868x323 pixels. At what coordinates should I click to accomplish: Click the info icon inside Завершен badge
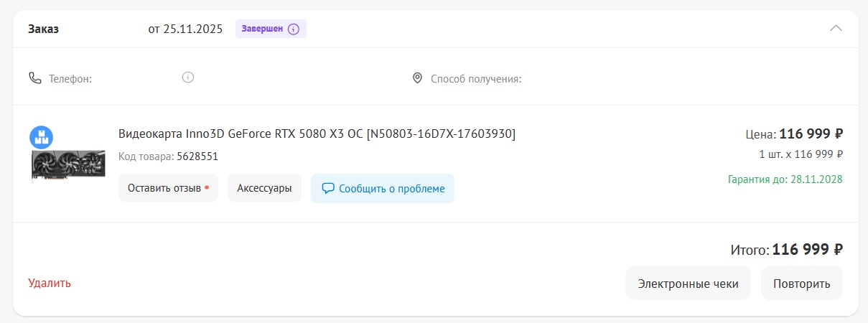point(293,29)
